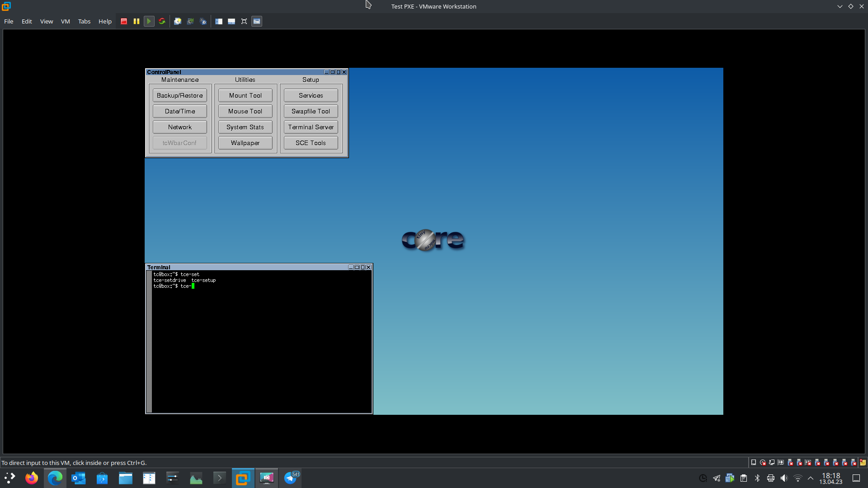This screenshot has height=488, width=868.
Task: Click the green Power On play icon
Action: click(x=149, y=21)
